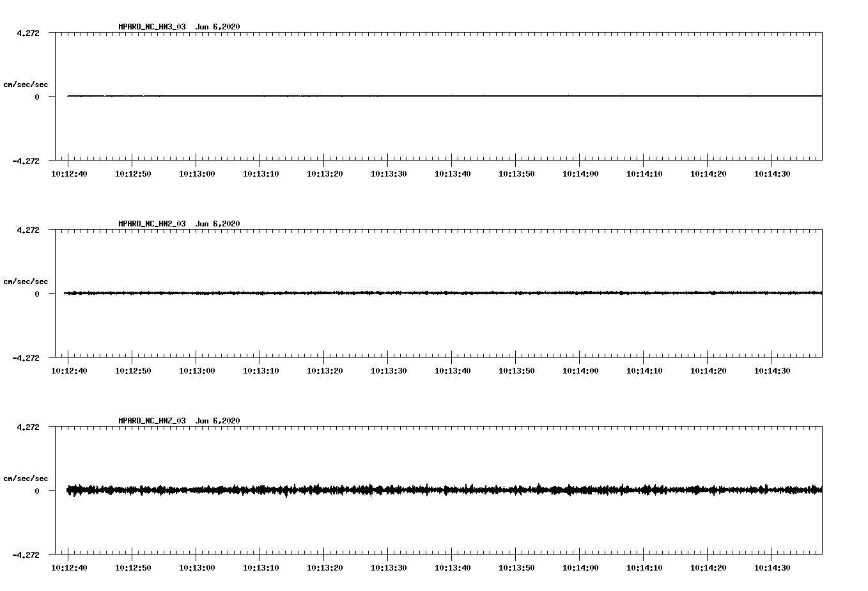
Task: Pick 10:12:40 time label under HNZ plot
Action: tap(69, 568)
